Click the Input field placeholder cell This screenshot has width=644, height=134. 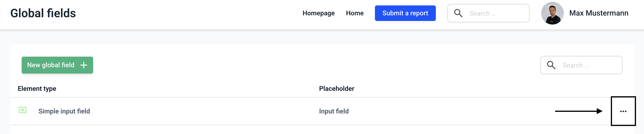point(334,111)
